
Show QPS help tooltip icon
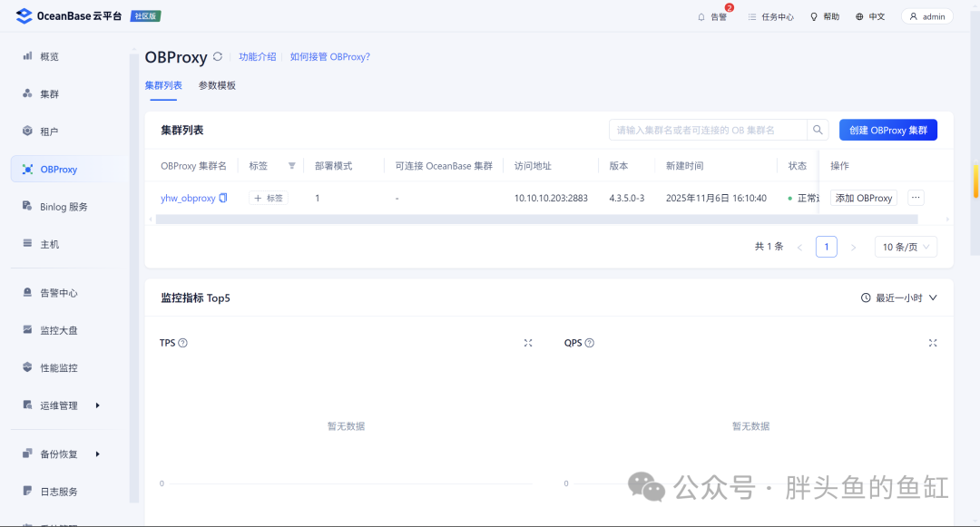[x=590, y=343]
